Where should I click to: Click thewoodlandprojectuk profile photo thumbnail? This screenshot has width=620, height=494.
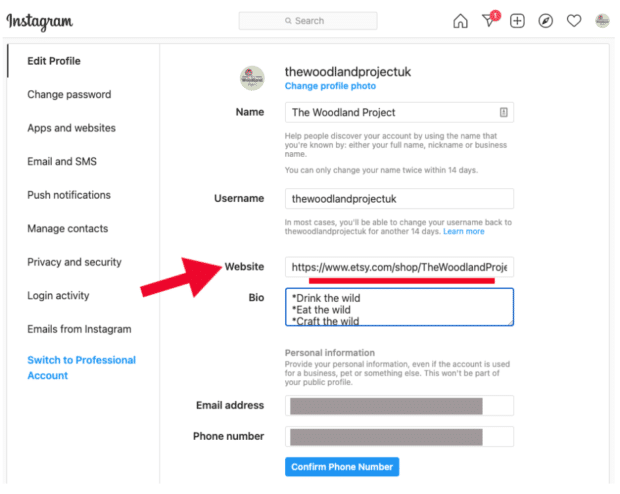tap(253, 78)
